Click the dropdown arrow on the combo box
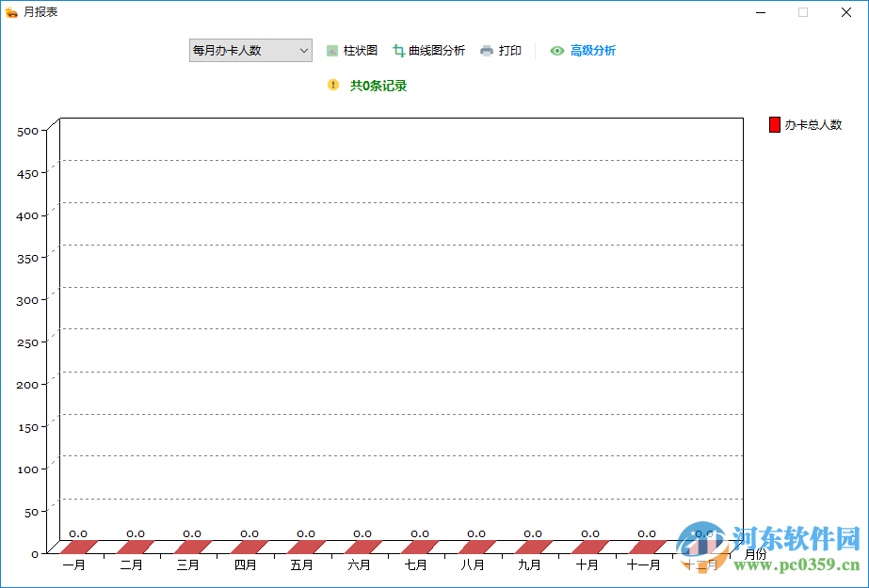This screenshot has width=869, height=588. pos(303,50)
